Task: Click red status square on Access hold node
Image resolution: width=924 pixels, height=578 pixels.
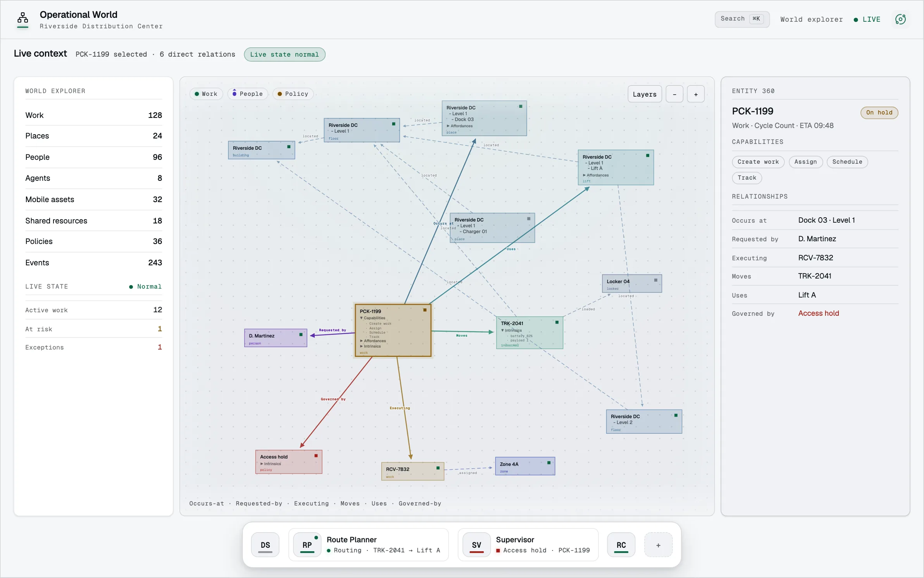Action: click(316, 455)
